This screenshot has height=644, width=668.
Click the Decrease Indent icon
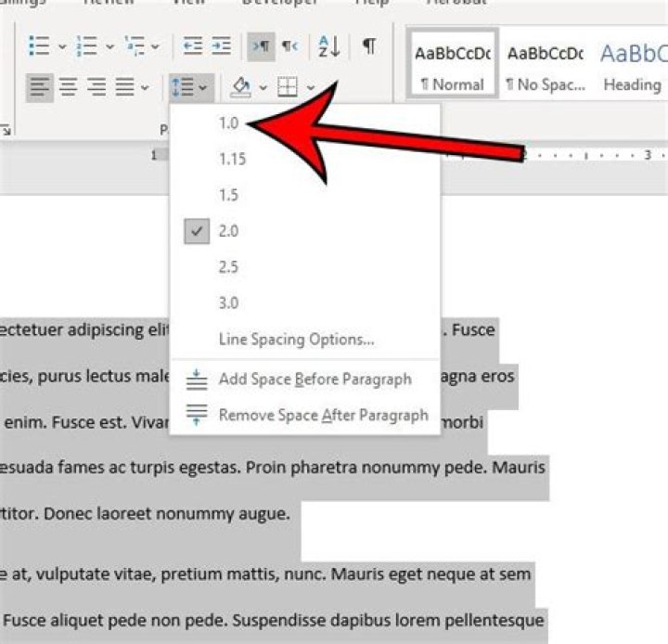pyautogui.click(x=192, y=45)
